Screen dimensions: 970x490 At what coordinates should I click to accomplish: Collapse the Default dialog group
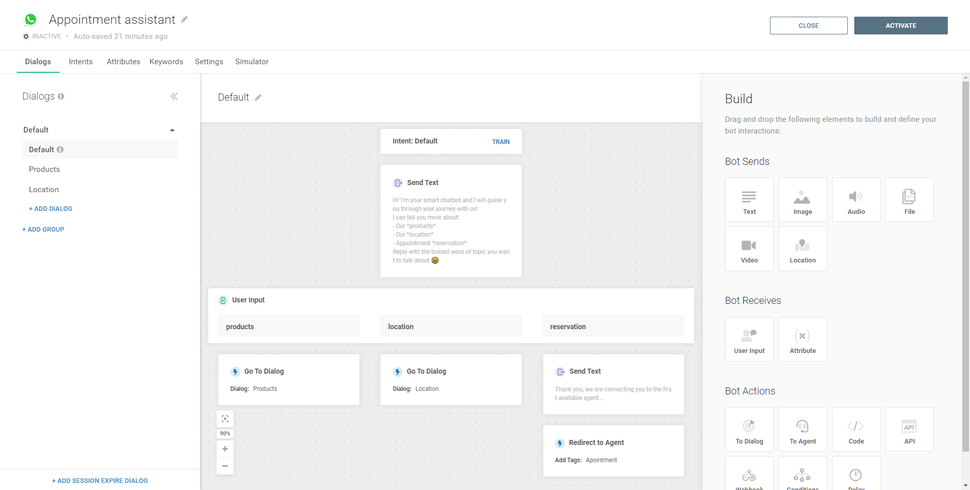pos(172,130)
